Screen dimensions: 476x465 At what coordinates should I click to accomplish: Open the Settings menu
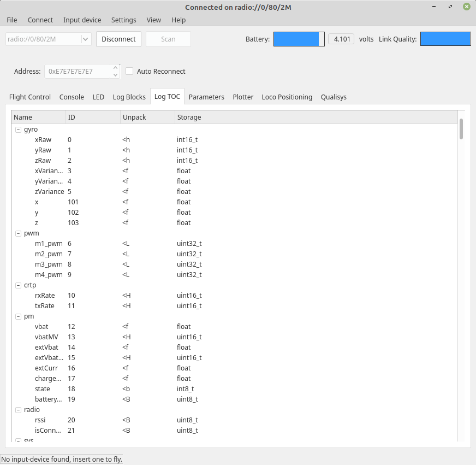[x=123, y=20]
